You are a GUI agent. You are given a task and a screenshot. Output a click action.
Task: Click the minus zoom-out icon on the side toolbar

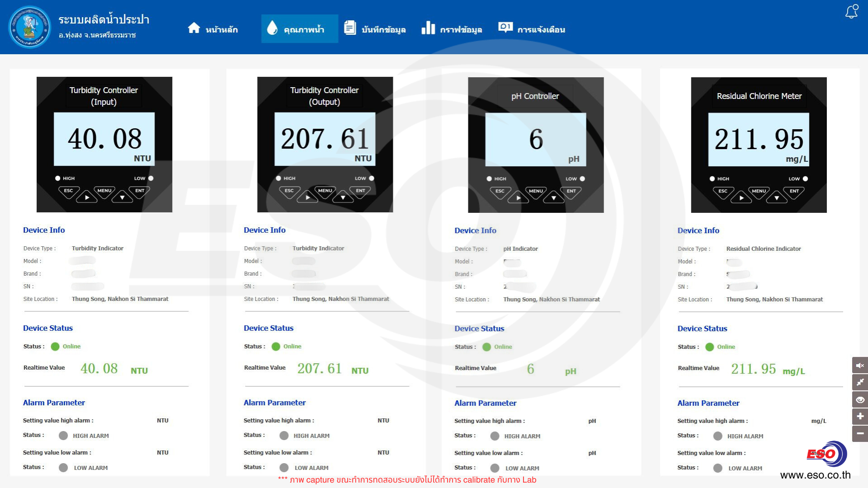860,433
